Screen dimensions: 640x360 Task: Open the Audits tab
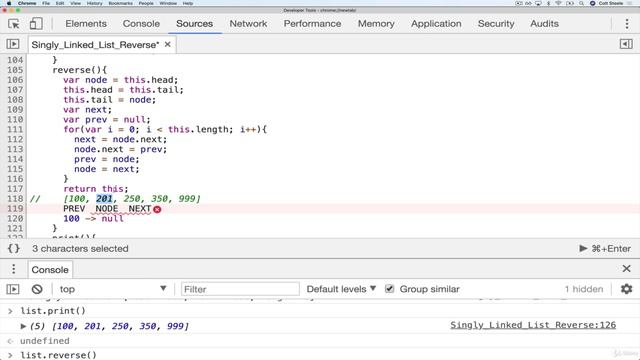point(544,24)
